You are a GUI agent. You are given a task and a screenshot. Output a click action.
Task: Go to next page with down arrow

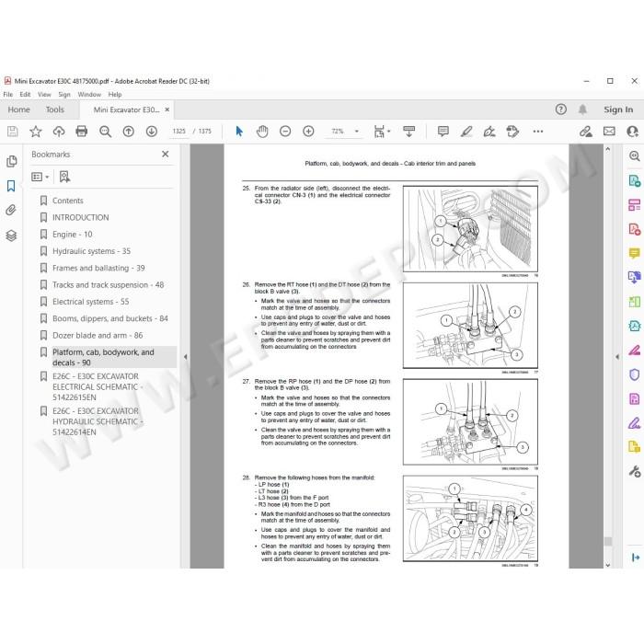coord(152,132)
